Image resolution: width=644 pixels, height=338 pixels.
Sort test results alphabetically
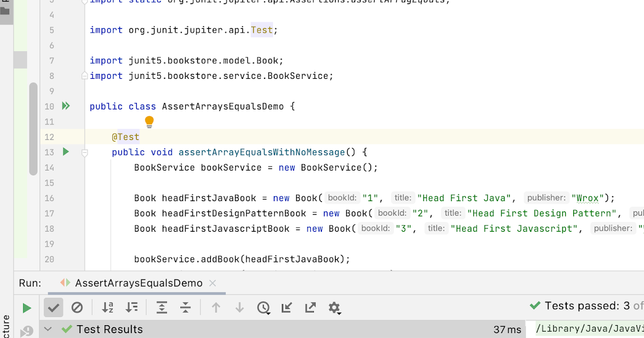107,307
